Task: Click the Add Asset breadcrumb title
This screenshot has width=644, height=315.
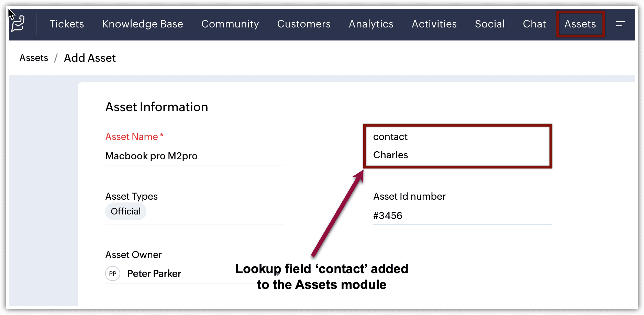Action: pos(90,58)
